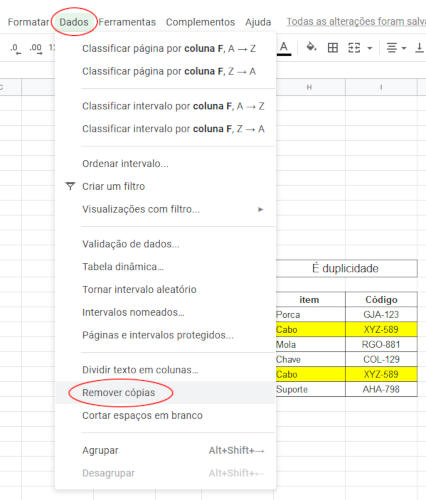Choose Remover cópias
This screenshot has width=426, height=500.
166,393
